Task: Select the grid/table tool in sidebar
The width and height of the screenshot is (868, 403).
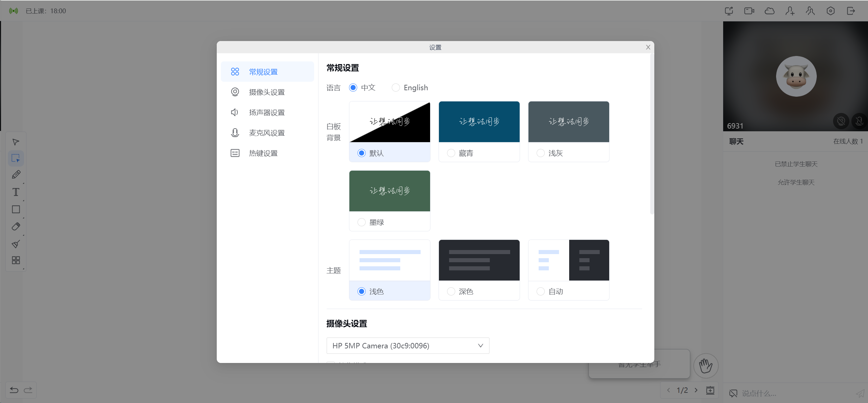Action: click(16, 260)
